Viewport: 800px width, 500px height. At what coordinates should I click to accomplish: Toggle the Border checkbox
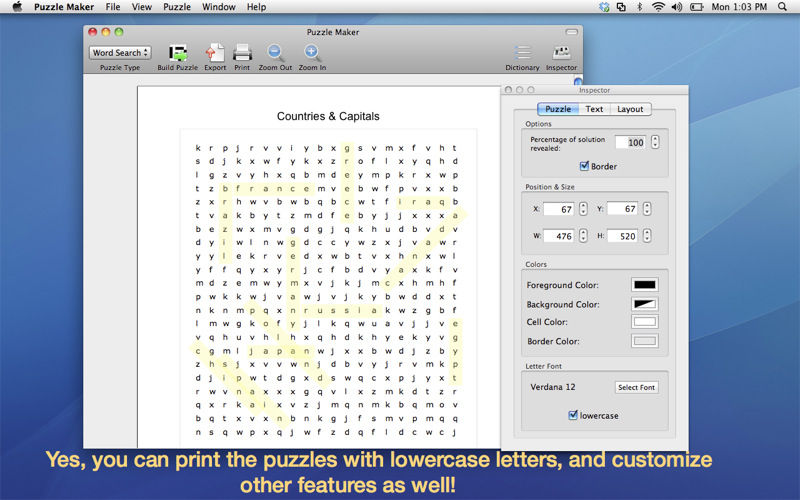click(x=584, y=166)
